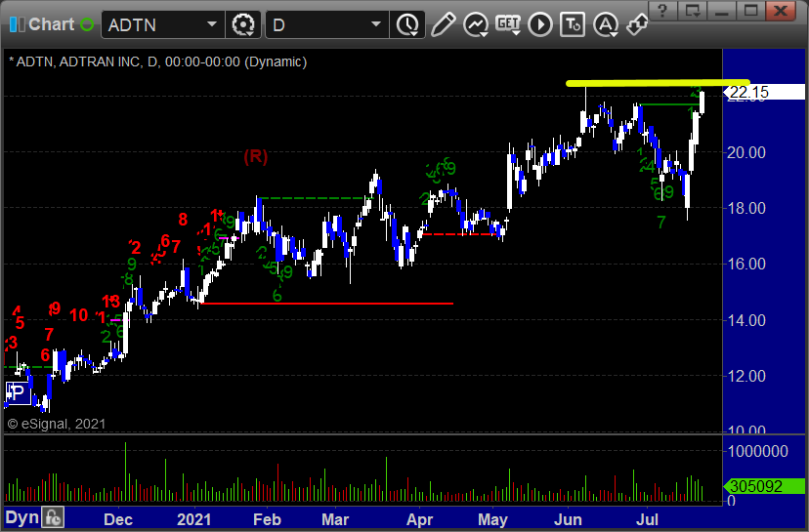Click the symbol link arrows icon
The height and width of the screenshot is (532, 809).
coord(637,24)
